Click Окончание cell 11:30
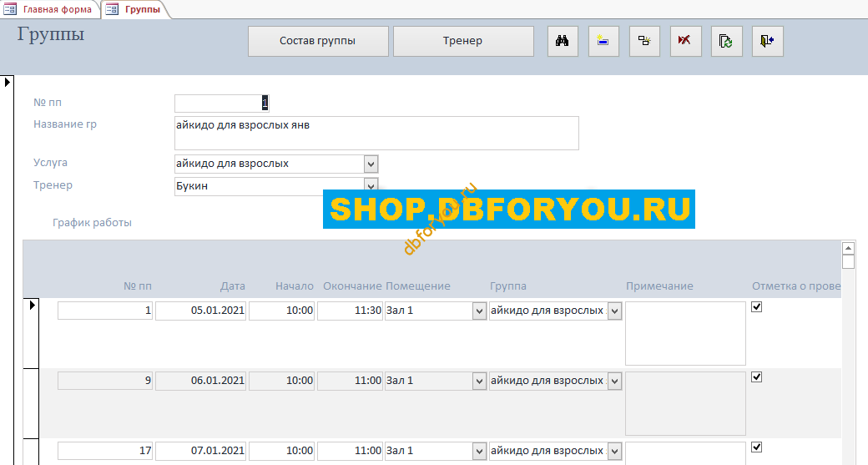The height and width of the screenshot is (465, 868). (350, 311)
